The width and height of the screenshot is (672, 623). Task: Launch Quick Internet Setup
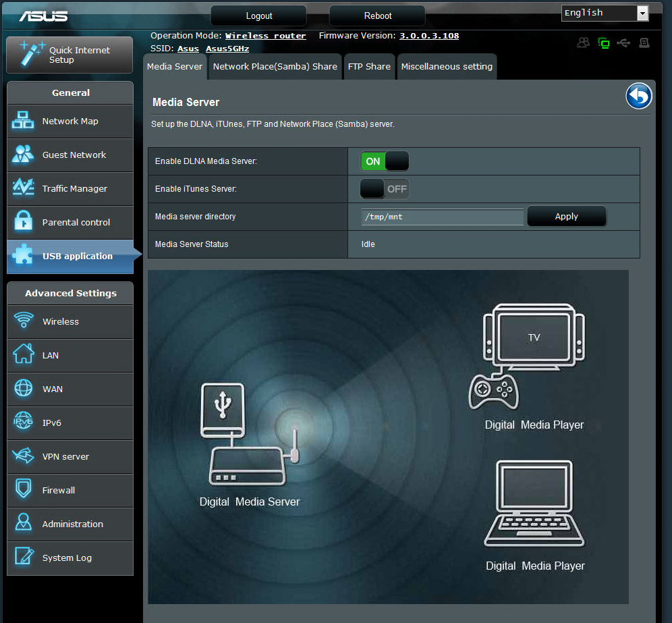[70, 55]
